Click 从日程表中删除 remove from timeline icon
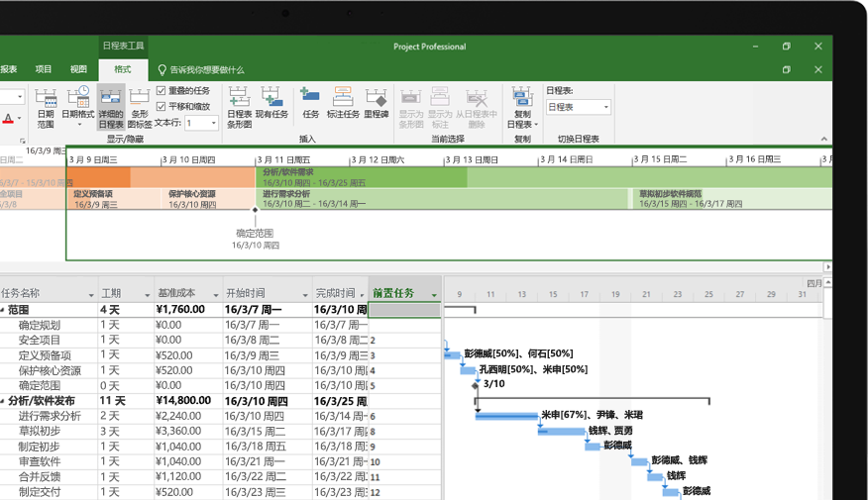This screenshot has width=868, height=500. tap(476, 96)
